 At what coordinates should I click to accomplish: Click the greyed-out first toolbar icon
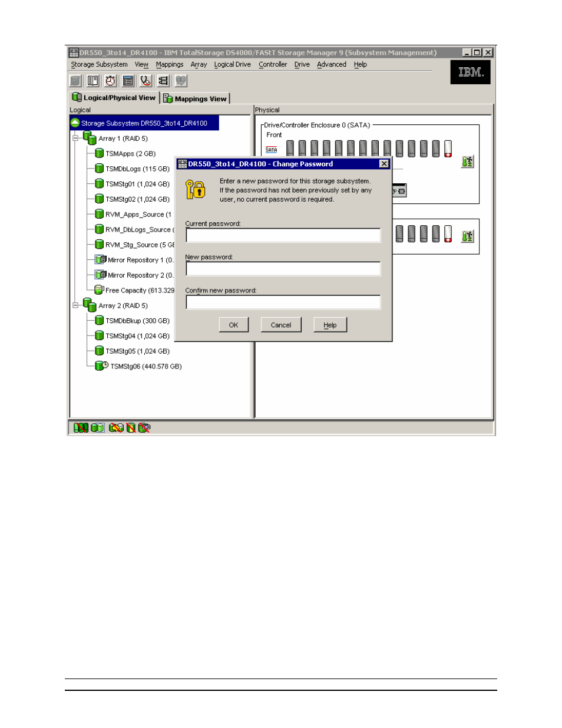click(x=75, y=81)
